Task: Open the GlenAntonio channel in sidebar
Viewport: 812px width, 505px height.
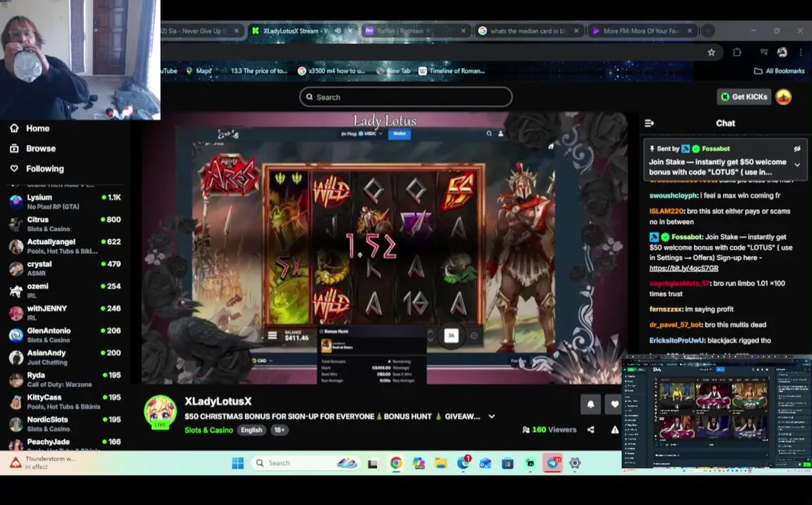Action: point(65,335)
